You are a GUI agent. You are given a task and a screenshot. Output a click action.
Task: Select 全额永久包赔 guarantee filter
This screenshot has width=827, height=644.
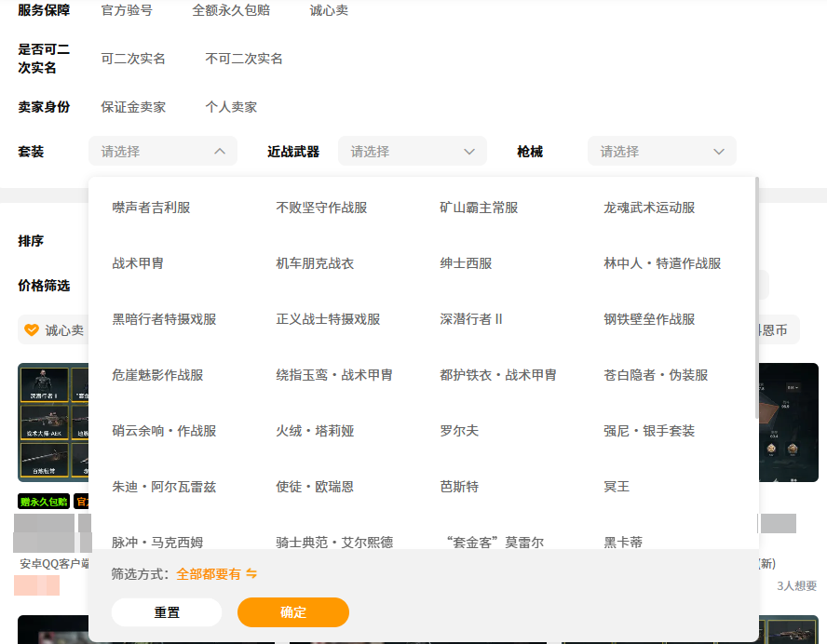[231, 10]
